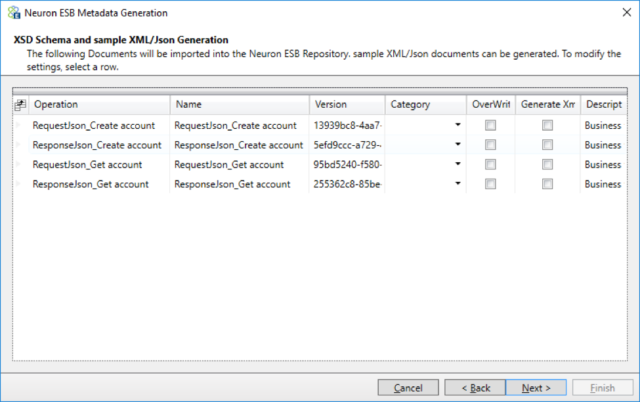Click the Operation column header
This screenshot has width=640, height=402.
coord(99,104)
